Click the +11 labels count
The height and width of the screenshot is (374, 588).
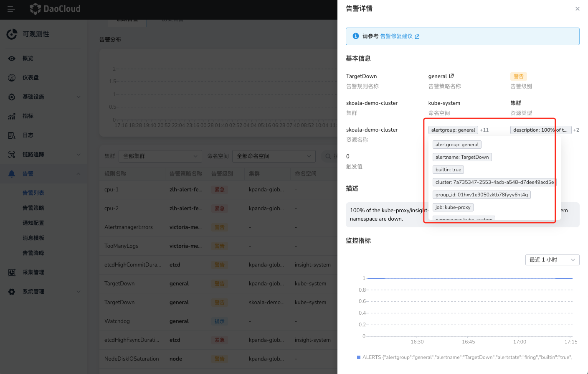[484, 130]
